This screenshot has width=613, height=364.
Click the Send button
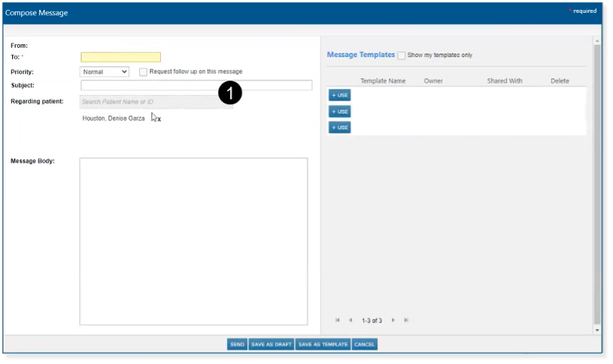[237, 344]
